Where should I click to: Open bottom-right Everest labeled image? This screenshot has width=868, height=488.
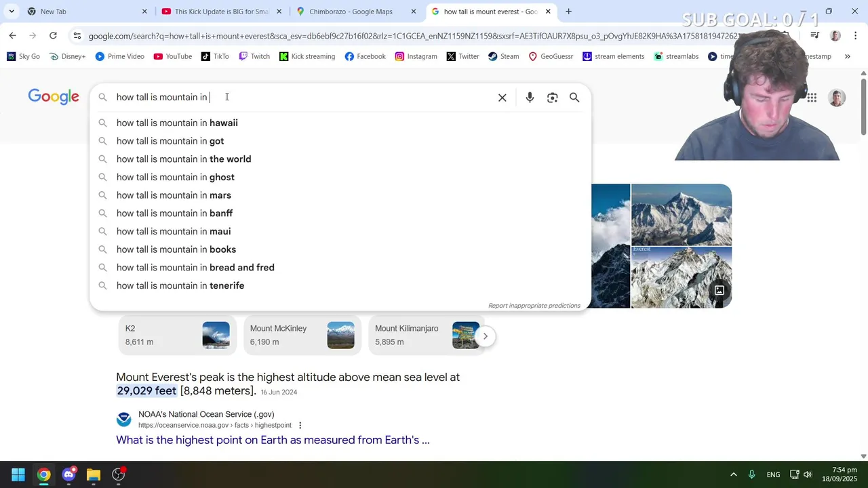click(682, 277)
